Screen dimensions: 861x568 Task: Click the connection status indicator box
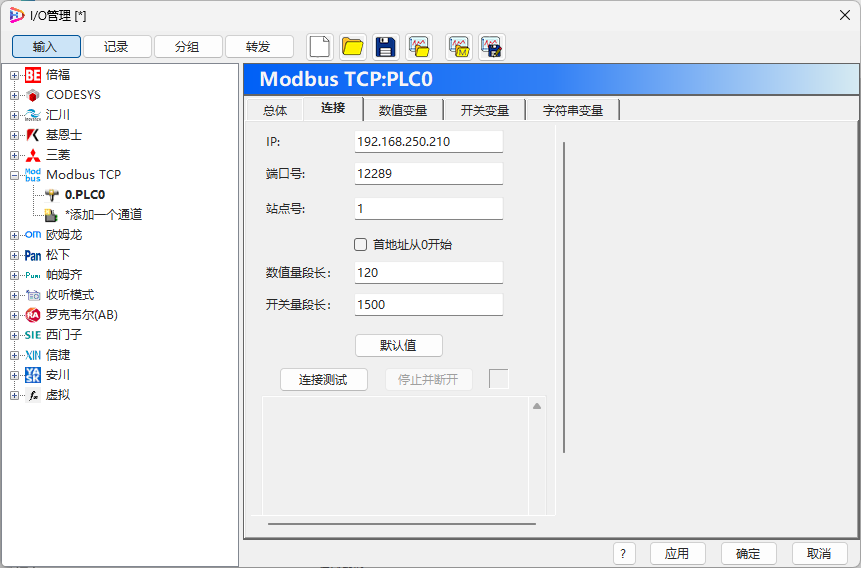point(499,379)
